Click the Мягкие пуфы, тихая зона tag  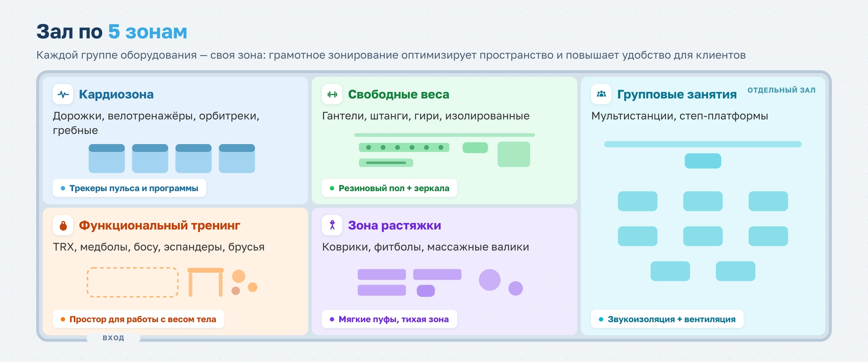click(x=390, y=319)
